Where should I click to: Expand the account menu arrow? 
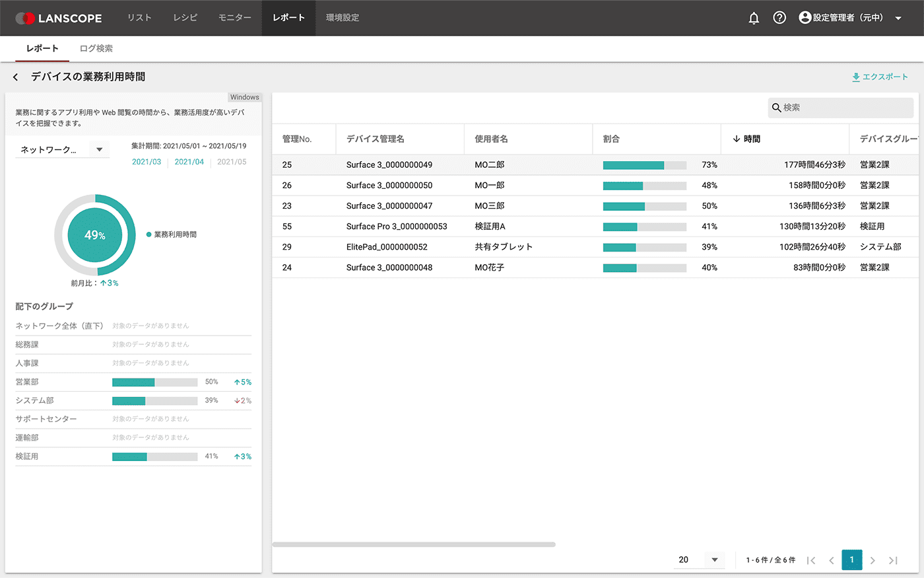click(x=898, y=18)
